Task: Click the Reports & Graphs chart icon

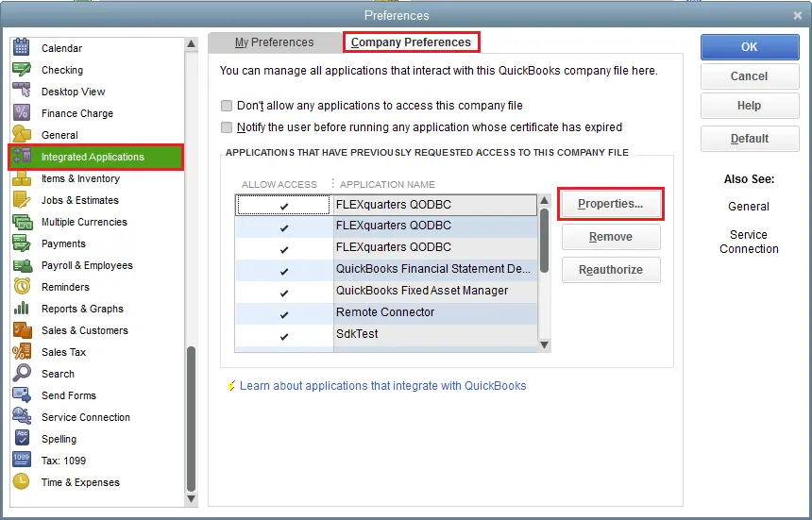Action: tap(21, 309)
